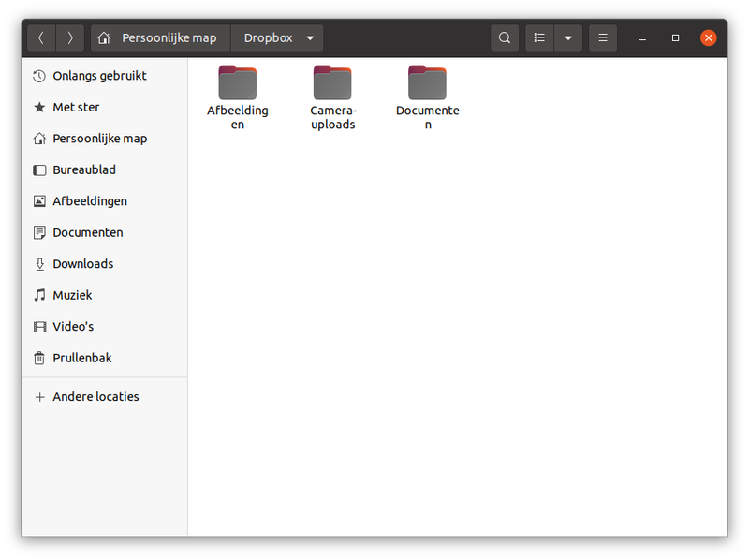The height and width of the screenshot is (560, 749).
Task: Expand the Dropbox path dropdown
Action: click(310, 38)
